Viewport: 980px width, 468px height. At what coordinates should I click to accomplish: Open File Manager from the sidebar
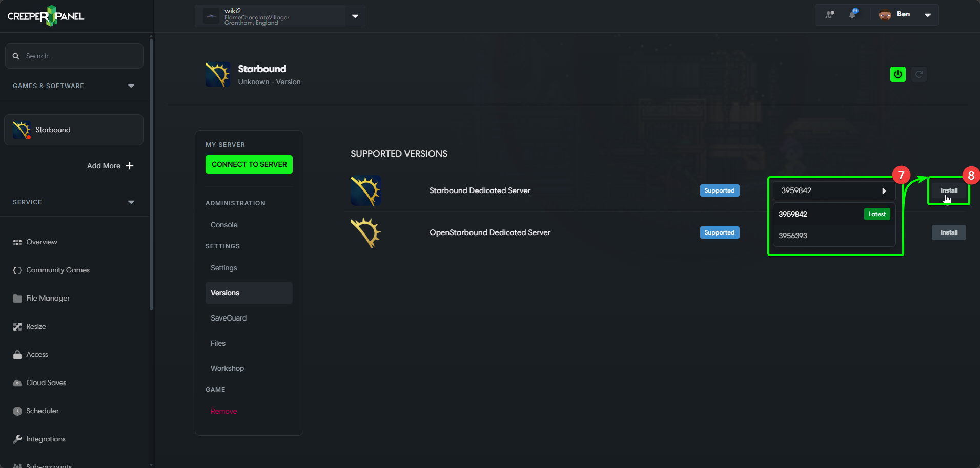[x=48, y=298]
